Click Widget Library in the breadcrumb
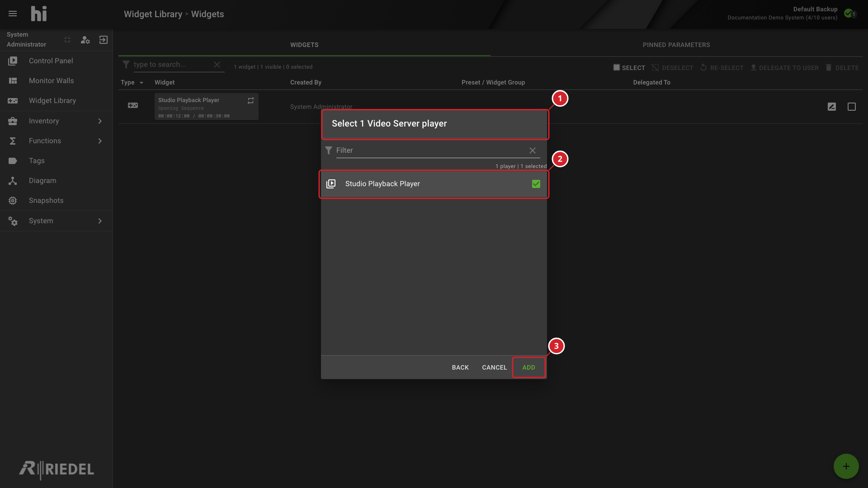The image size is (868, 488). pos(153,14)
